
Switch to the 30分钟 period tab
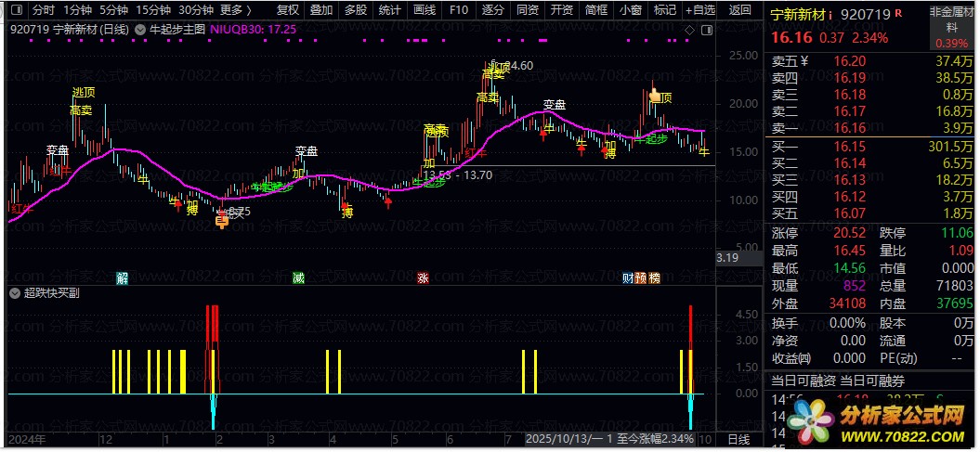(x=196, y=10)
